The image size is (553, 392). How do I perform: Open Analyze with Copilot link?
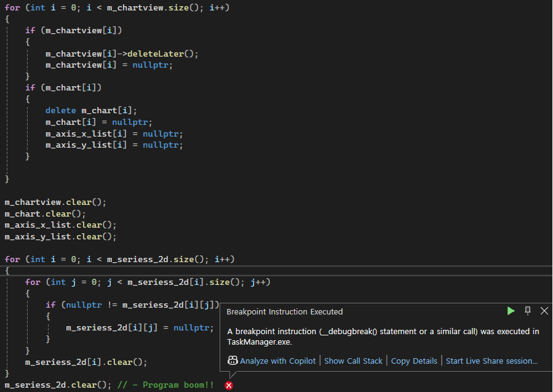pos(277,361)
